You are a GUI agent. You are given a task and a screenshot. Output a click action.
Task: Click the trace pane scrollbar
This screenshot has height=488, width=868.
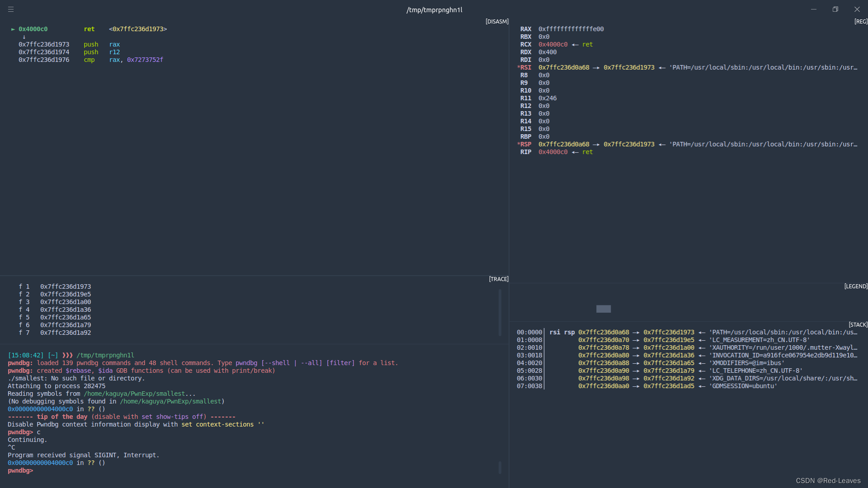coord(500,313)
